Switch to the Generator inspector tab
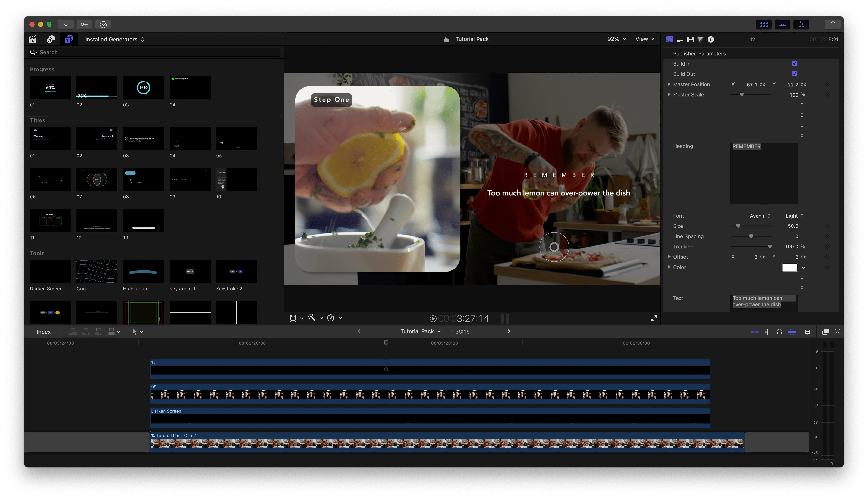Screen dimensions: 868x499 coord(670,39)
